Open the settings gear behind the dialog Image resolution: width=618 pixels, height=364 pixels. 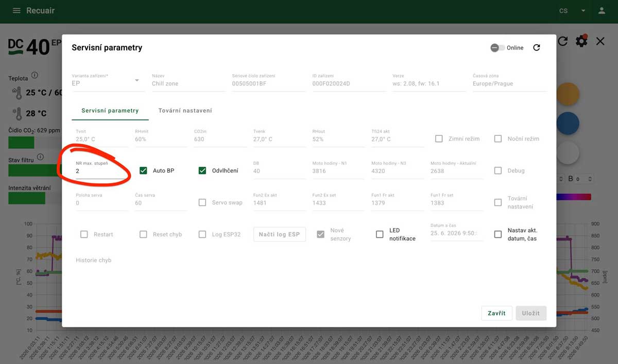click(x=582, y=41)
